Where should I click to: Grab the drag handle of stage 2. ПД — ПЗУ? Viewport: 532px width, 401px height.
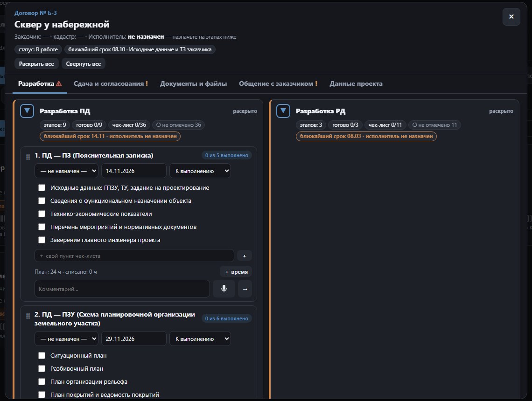pyautogui.click(x=28, y=316)
